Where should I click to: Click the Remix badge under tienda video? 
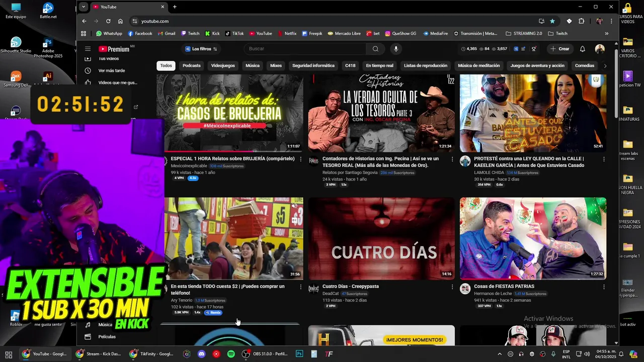click(x=213, y=313)
